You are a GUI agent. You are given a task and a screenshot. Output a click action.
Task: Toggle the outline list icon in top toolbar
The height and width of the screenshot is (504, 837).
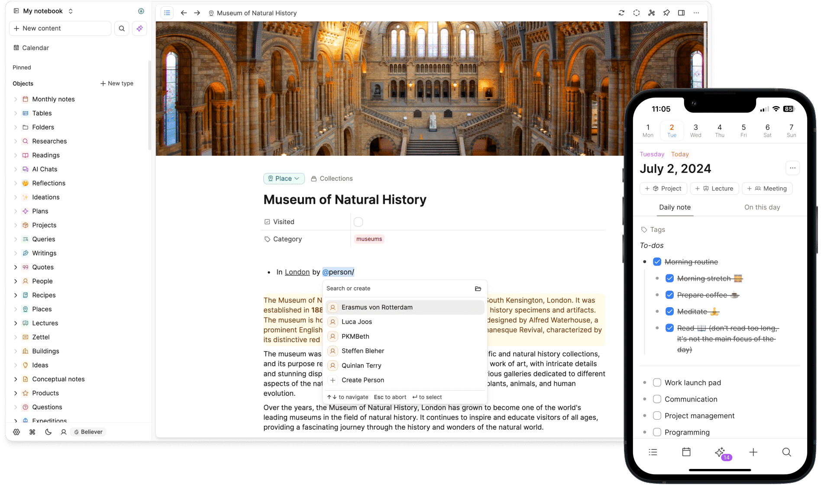click(167, 13)
